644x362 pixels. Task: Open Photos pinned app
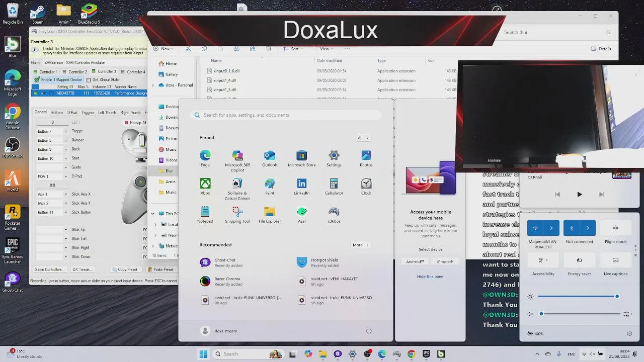366,158
